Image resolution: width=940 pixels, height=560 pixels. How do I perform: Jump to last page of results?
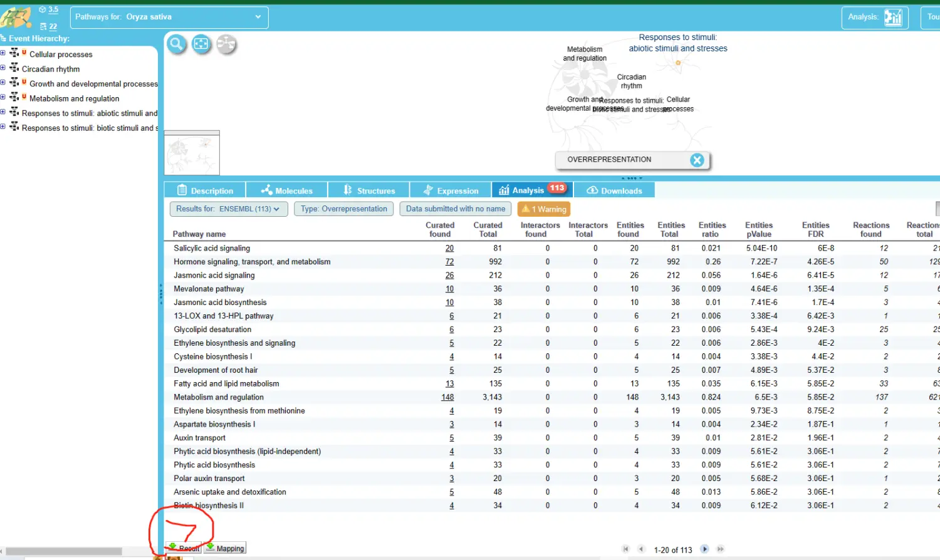[721, 549]
